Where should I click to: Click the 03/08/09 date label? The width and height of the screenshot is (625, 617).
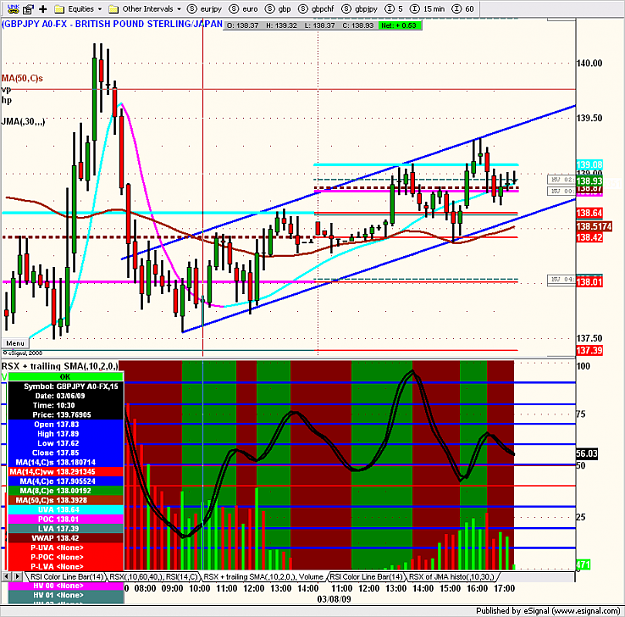[334, 599]
